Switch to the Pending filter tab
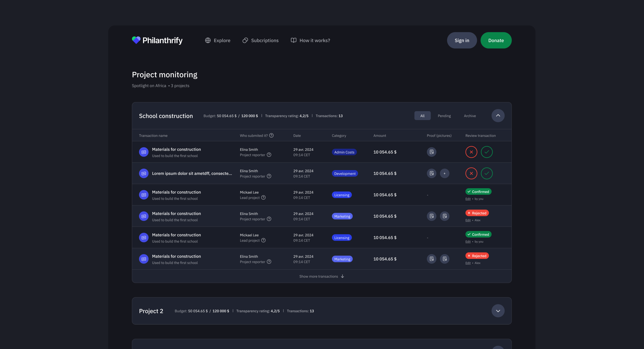 coord(444,116)
